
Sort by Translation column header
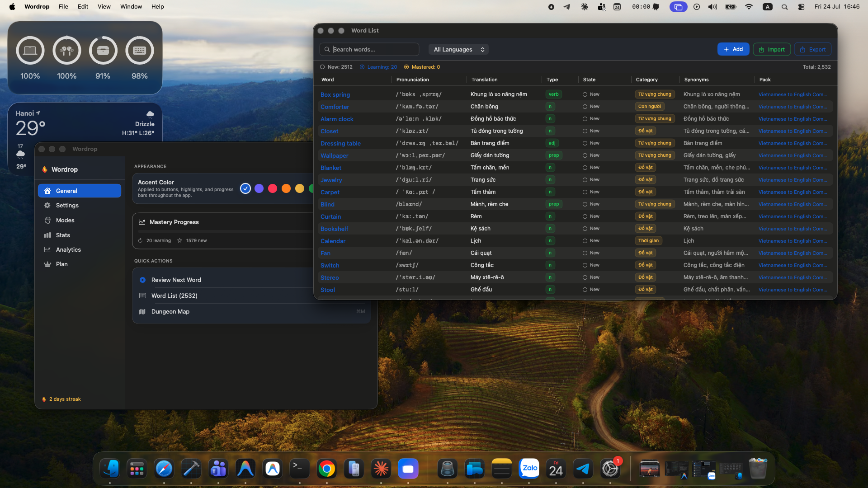[485, 80]
